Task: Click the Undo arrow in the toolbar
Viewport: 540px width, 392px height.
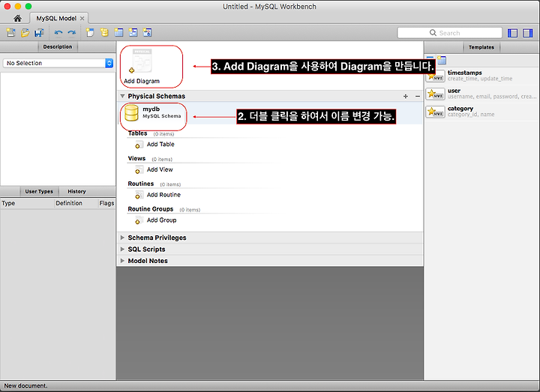Action: (58, 33)
